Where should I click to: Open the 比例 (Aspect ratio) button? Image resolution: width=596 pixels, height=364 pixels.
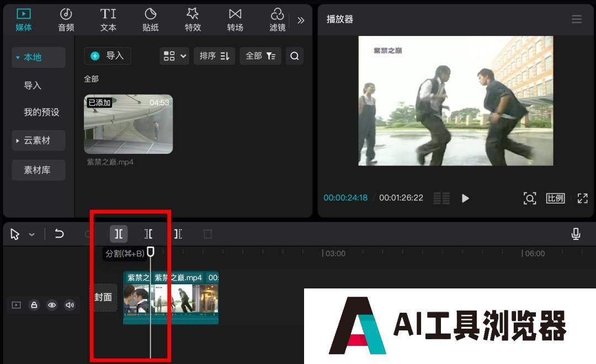pos(555,199)
